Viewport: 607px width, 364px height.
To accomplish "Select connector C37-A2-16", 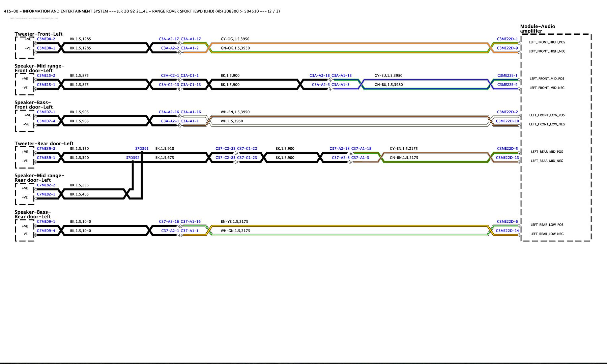I will (x=169, y=221).
